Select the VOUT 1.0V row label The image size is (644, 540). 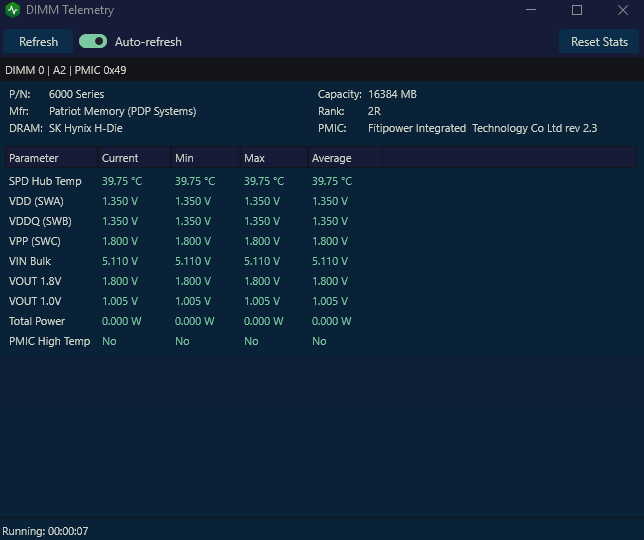(x=35, y=301)
